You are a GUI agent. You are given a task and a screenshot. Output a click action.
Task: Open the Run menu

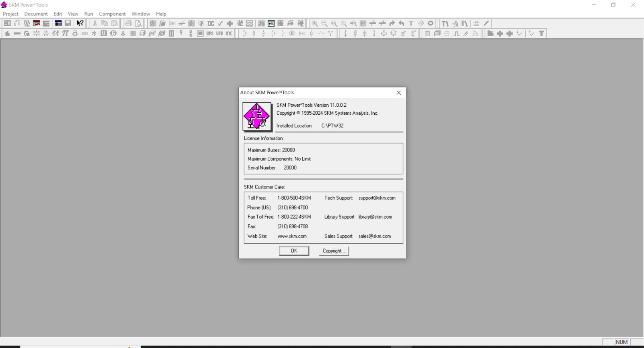tap(89, 14)
